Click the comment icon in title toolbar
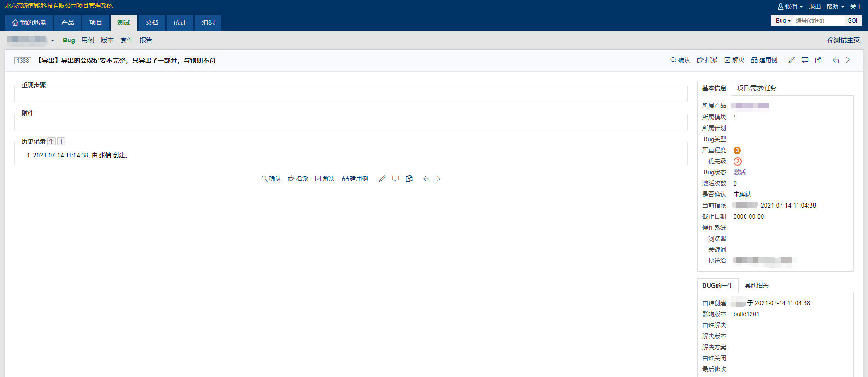 click(805, 60)
